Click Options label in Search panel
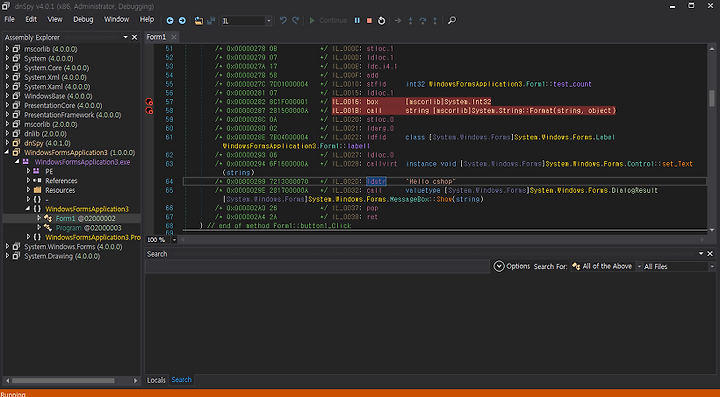 518,266
